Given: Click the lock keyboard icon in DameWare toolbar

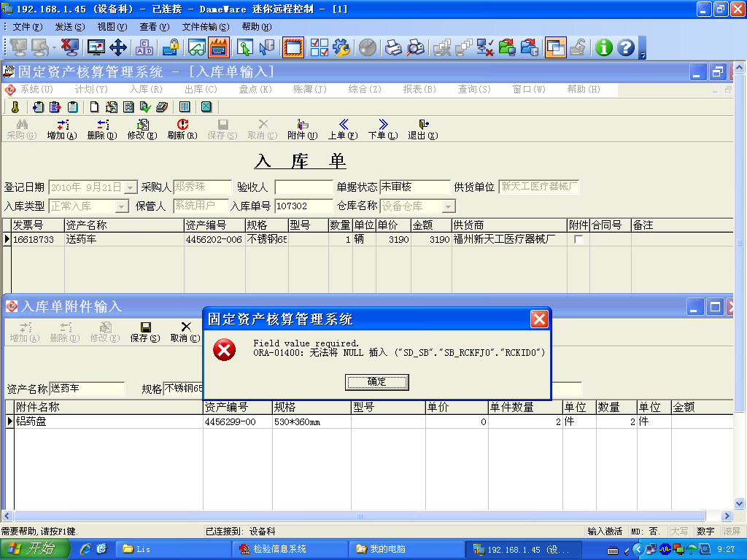Looking at the screenshot, I should 171,47.
